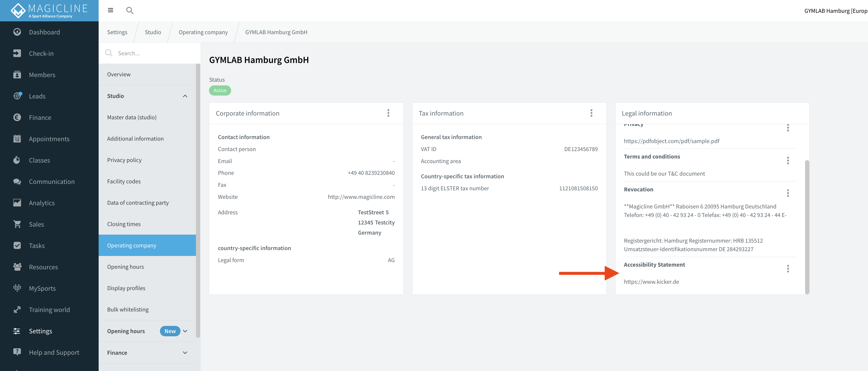Click the Analytics chart icon
868x371 pixels.
[x=17, y=203]
